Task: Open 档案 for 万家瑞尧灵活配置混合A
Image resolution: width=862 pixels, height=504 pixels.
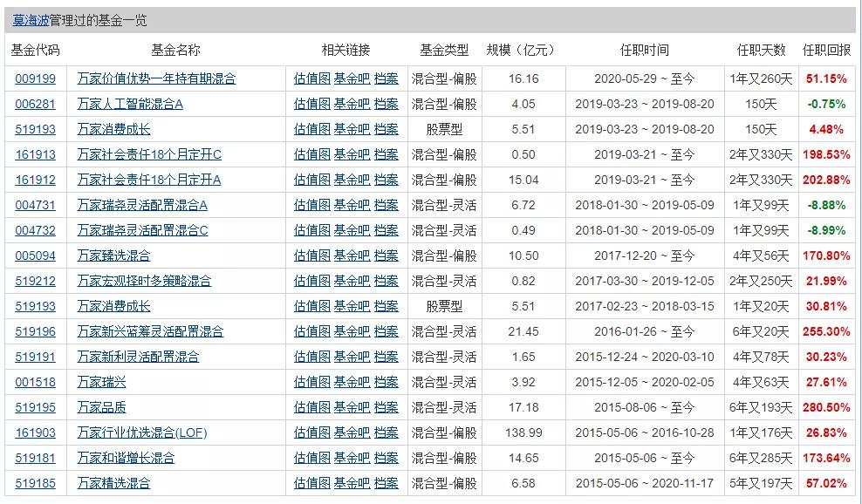Action: point(386,205)
